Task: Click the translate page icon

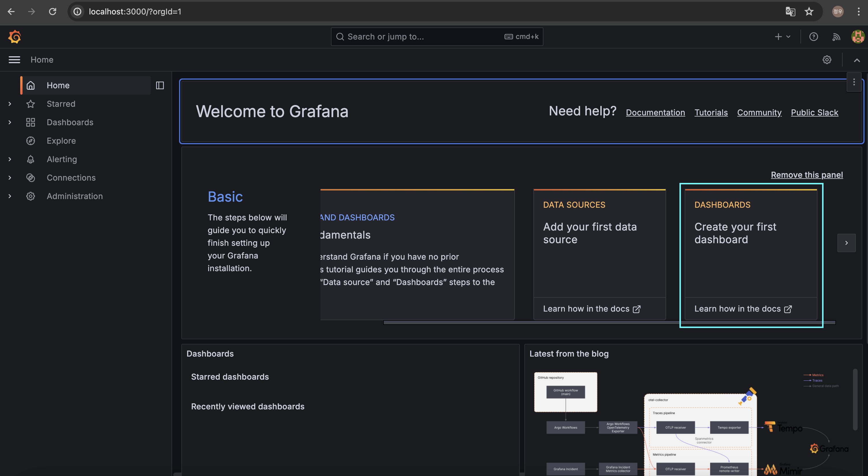Action: click(x=790, y=12)
